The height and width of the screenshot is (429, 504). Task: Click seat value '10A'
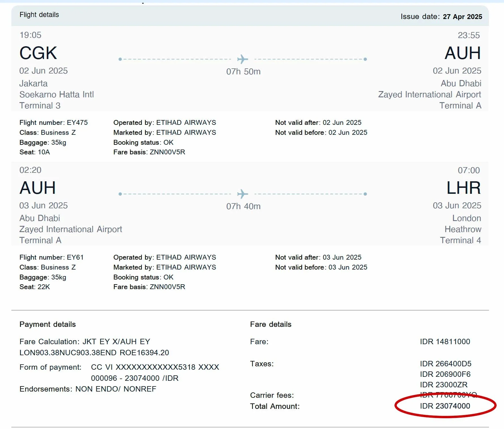pos(44,152)
